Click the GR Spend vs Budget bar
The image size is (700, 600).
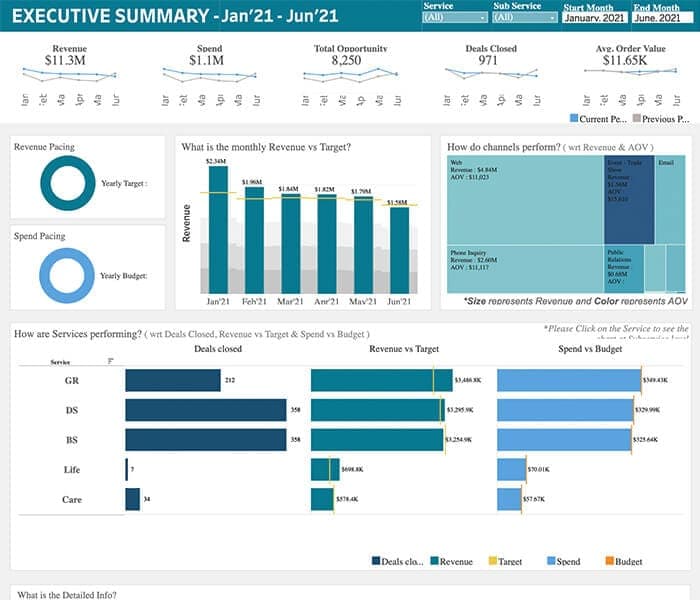tap(569, 380)
